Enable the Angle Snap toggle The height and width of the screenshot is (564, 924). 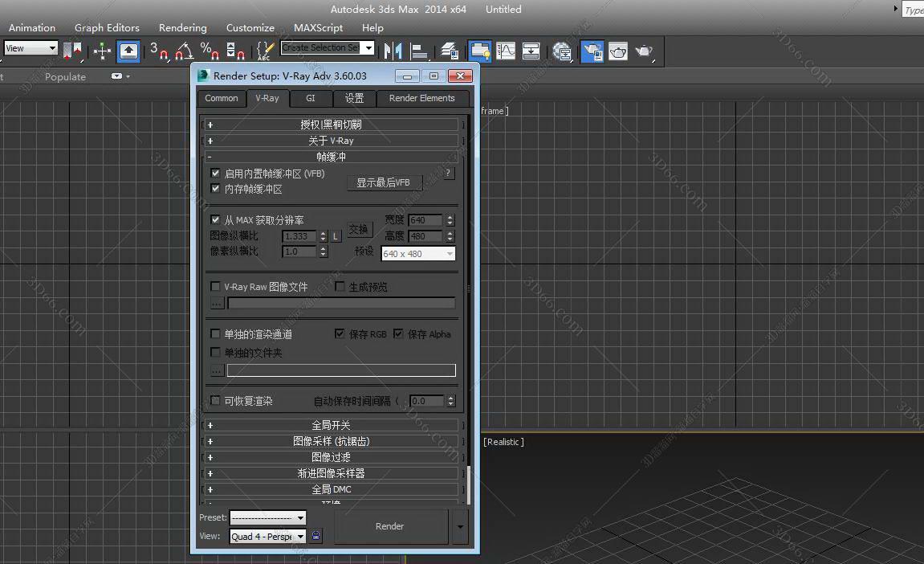pyautogui.click(x=182, y=51)
